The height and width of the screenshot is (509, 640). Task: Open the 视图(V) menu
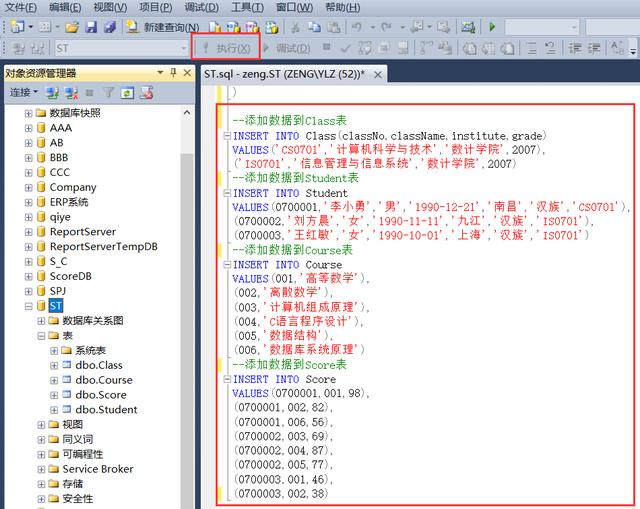click(x=110, y=7)
